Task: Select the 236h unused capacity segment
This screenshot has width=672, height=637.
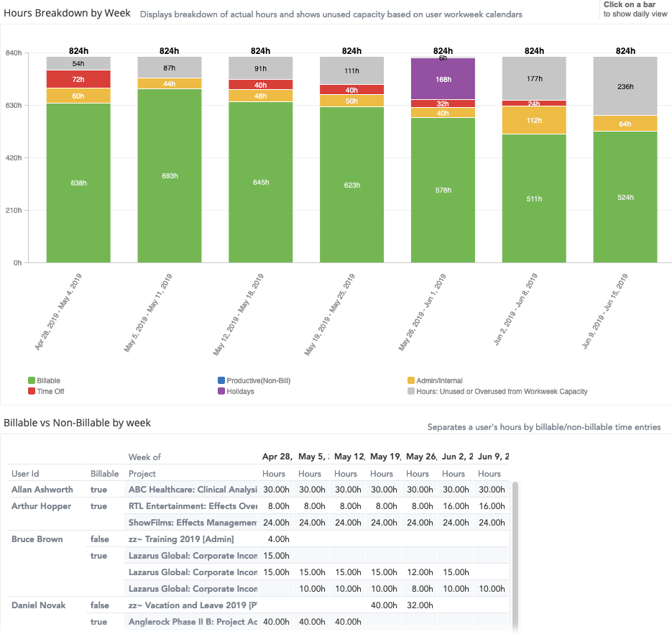Action: click(625, 86)
